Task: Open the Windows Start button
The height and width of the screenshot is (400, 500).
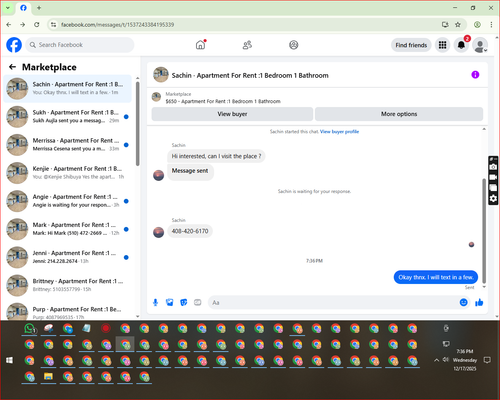Action: tap(9, 360)
